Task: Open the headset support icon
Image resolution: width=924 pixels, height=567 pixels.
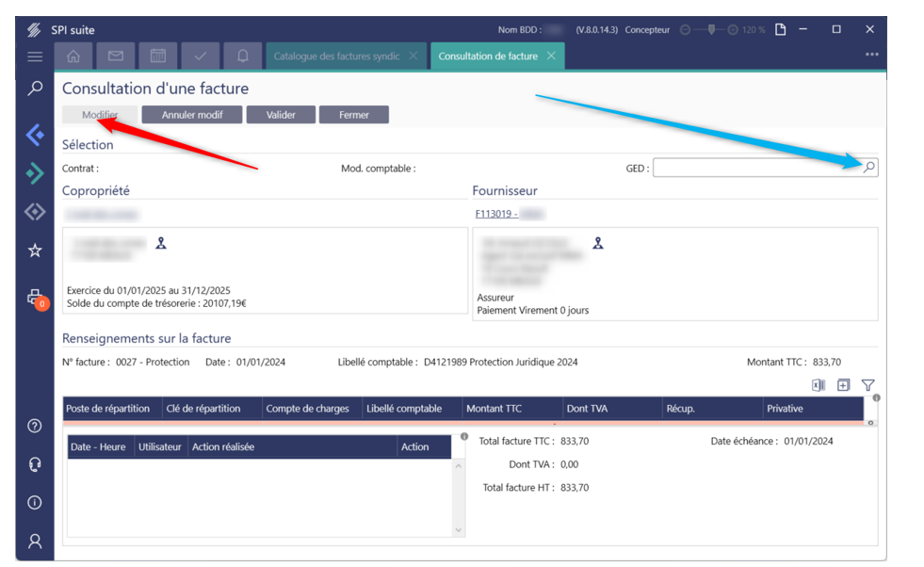Action: point(35,464)
